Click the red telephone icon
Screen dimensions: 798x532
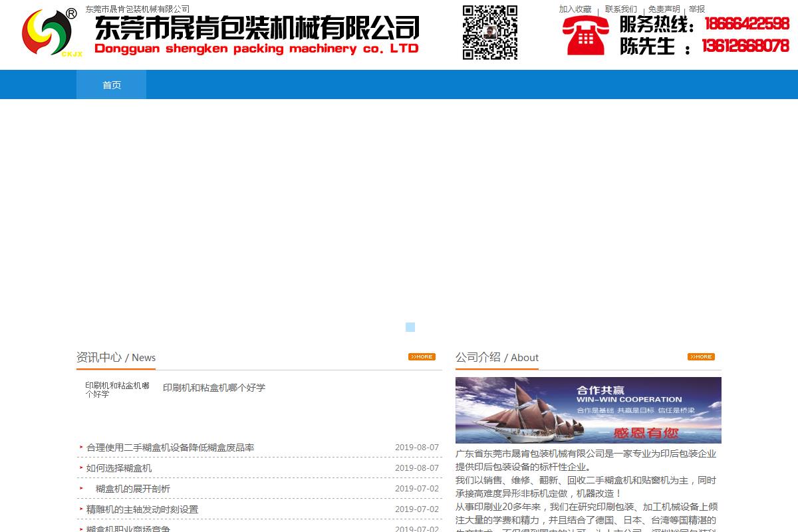coord(586,35)
